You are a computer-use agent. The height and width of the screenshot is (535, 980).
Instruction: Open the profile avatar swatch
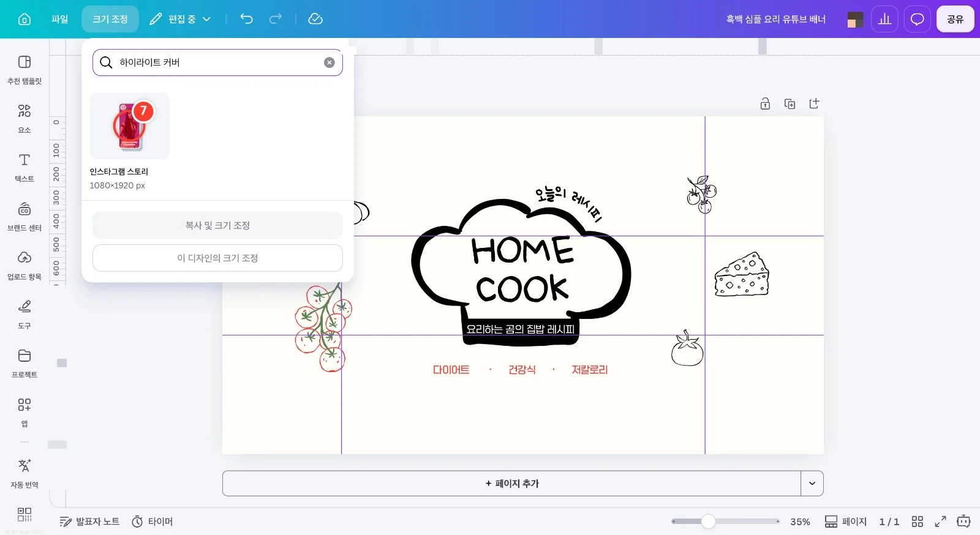[855, 20]
